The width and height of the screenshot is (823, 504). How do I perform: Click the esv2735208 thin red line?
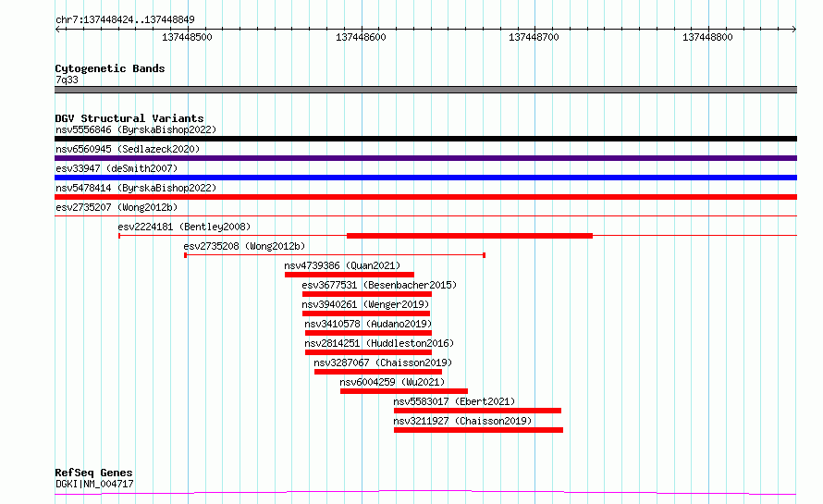tap(335, 255)
